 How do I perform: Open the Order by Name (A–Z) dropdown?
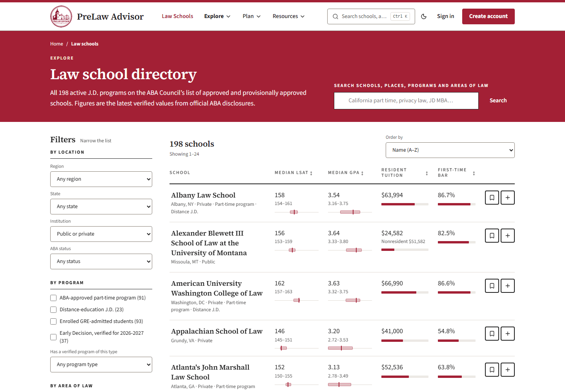(x=450, y=150)
